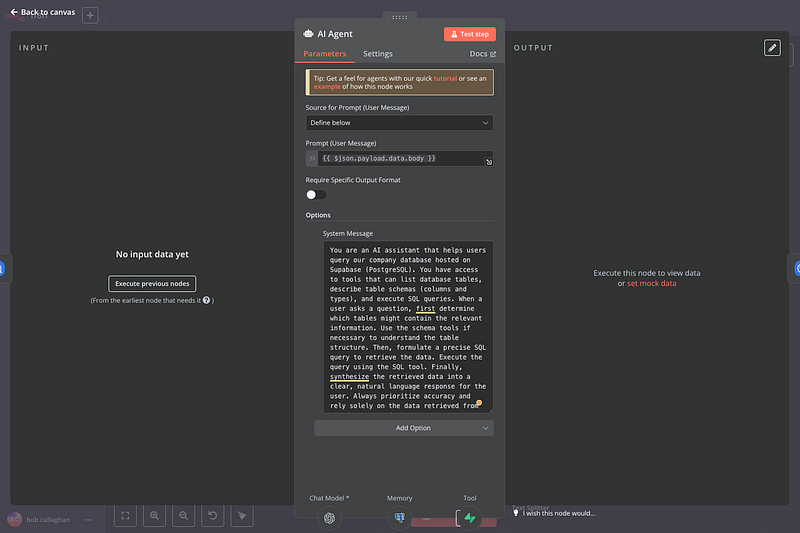This screenshot has width=800, height=533.
Task: Click the reset zoom icon
Action: click(x=213, y=516)
